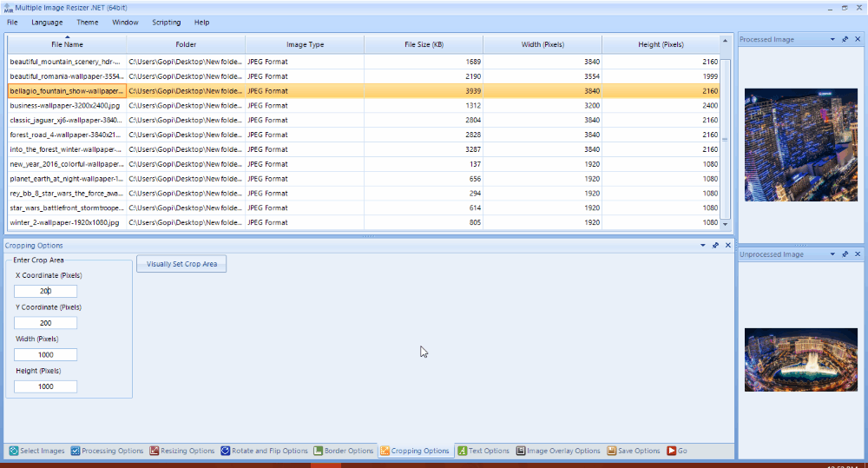Image resolution: width=868 pixels, height=468 pixels.
Task: Pin the Processed Image panel
Action: (845, 39)
